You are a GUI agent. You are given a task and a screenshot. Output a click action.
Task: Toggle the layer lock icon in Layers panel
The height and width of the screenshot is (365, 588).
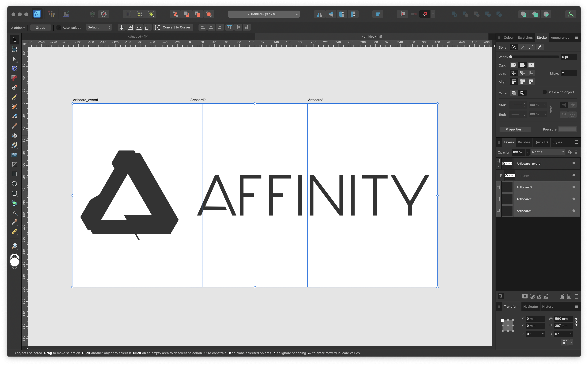576,152
